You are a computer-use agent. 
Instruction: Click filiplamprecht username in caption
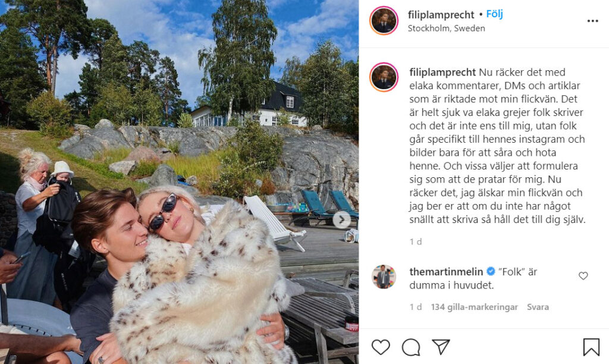442,72
